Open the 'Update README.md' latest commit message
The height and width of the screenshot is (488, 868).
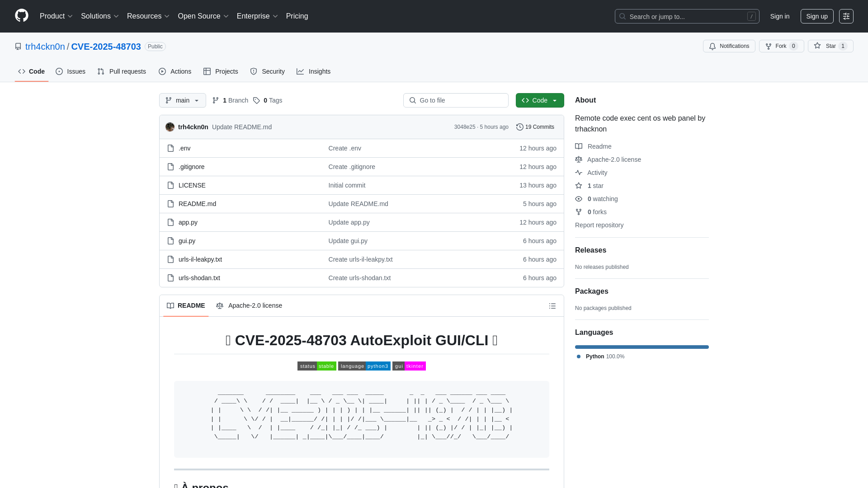242,127
